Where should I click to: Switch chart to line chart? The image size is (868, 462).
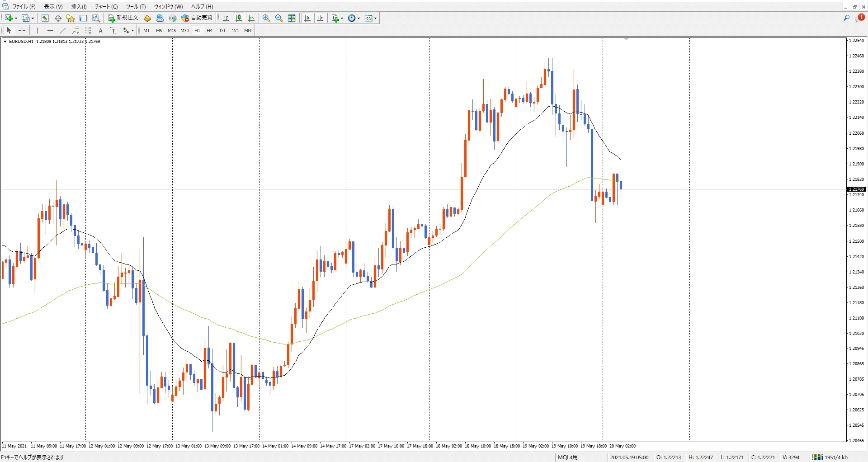coord(251,18)
